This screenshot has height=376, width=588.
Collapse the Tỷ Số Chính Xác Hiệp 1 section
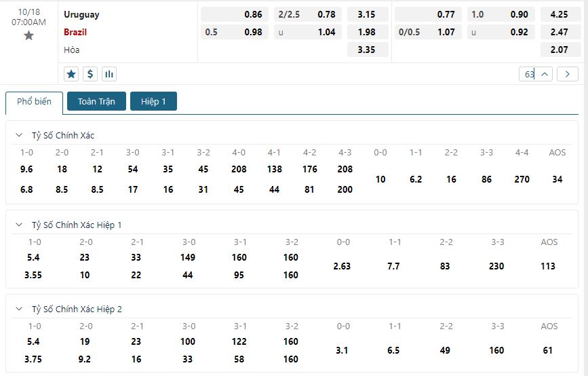click(19, 225)
